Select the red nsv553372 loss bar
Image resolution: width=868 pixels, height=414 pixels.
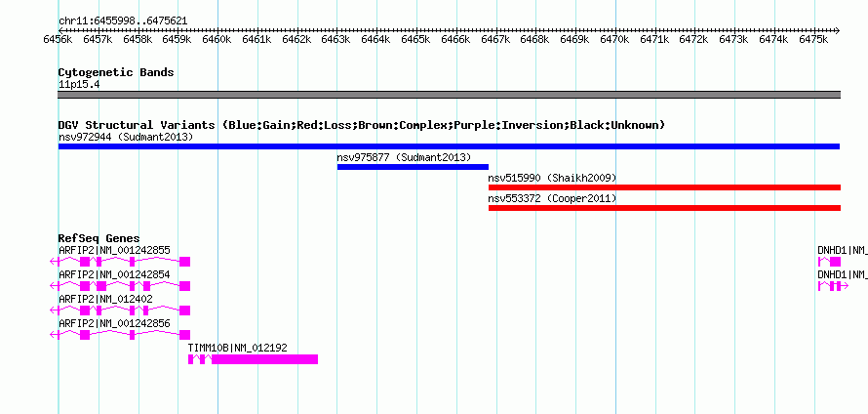pos(664,208)
